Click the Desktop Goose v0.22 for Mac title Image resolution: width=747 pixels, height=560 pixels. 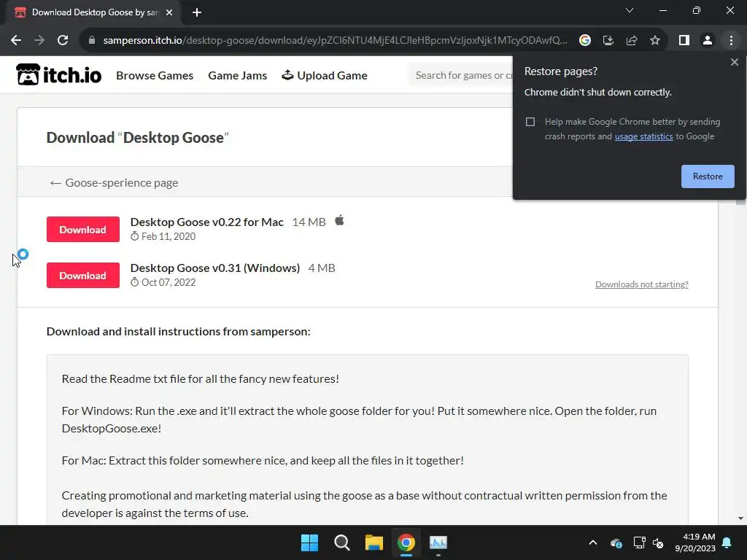(206, 222)
